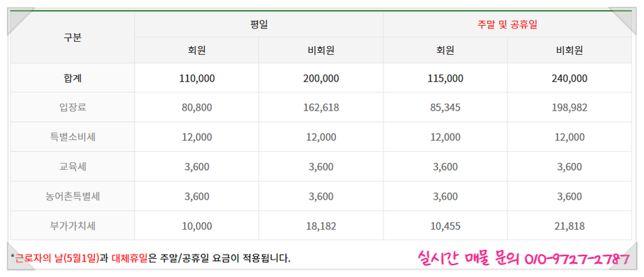Screen dimensions: 644x277
Task: Click the 농어촌특별세 row label
Action: tap(72, 196)
